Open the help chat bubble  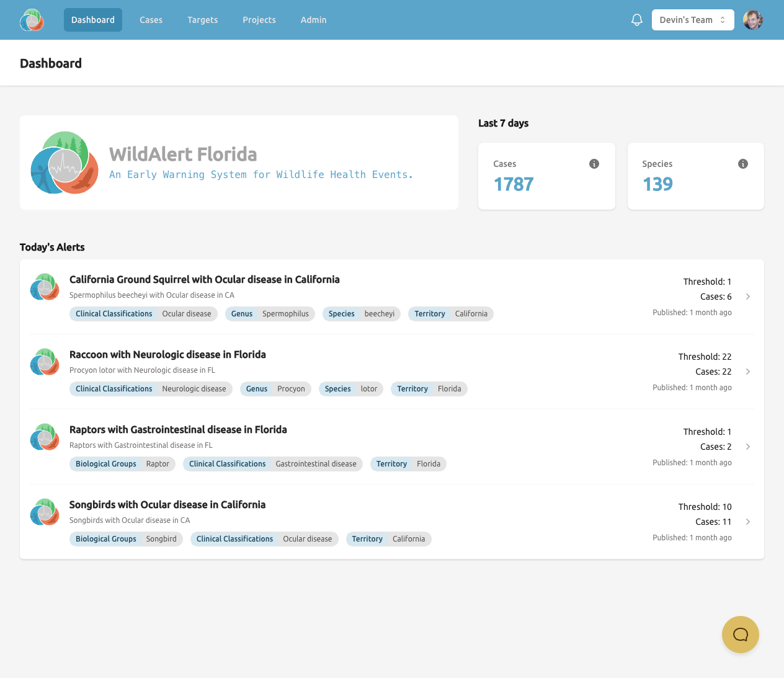pos(740,634)
